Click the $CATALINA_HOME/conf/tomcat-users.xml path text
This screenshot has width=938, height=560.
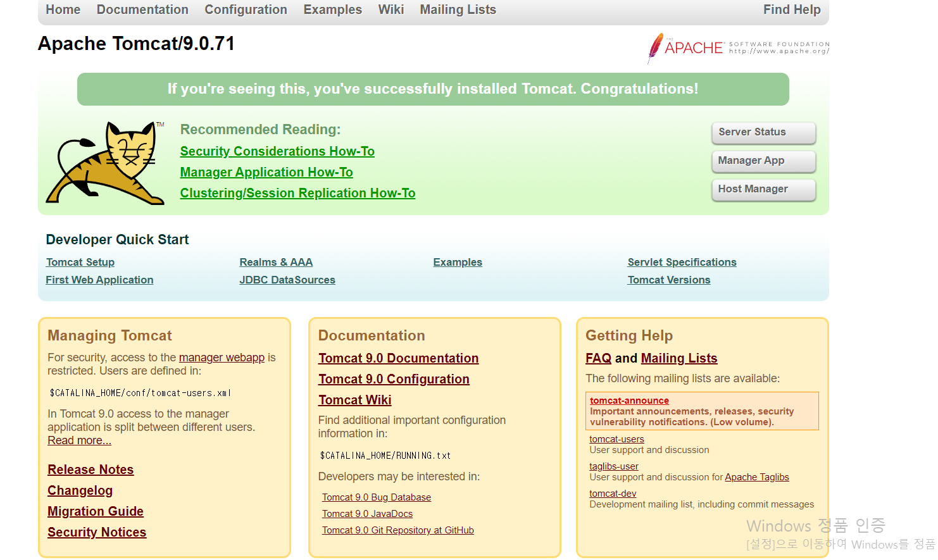tap(141, 393)
